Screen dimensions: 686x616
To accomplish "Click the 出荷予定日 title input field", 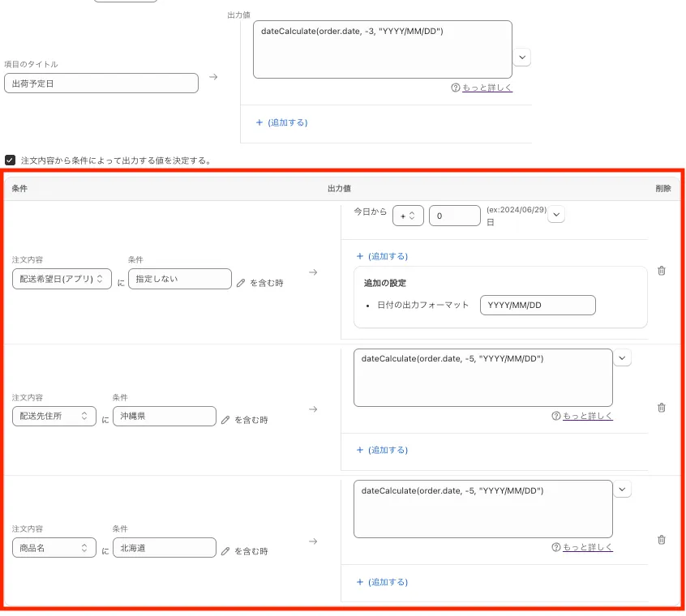I will point(101,83).
